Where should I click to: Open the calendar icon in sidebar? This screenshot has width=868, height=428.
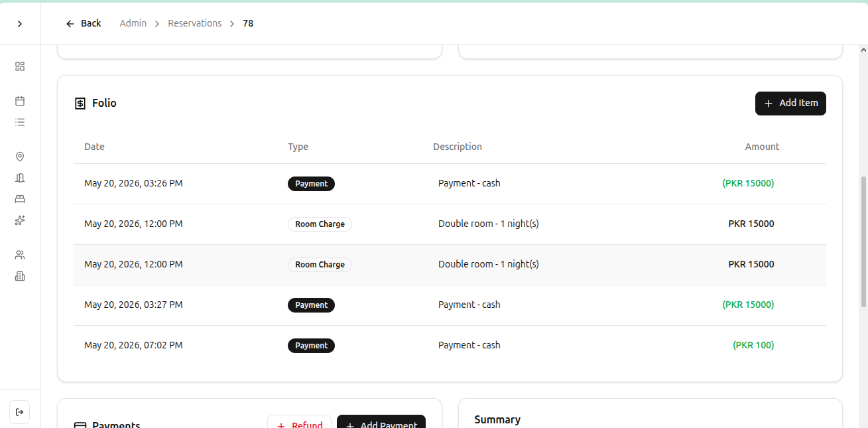pyautogui.click(x=20, y=101)
